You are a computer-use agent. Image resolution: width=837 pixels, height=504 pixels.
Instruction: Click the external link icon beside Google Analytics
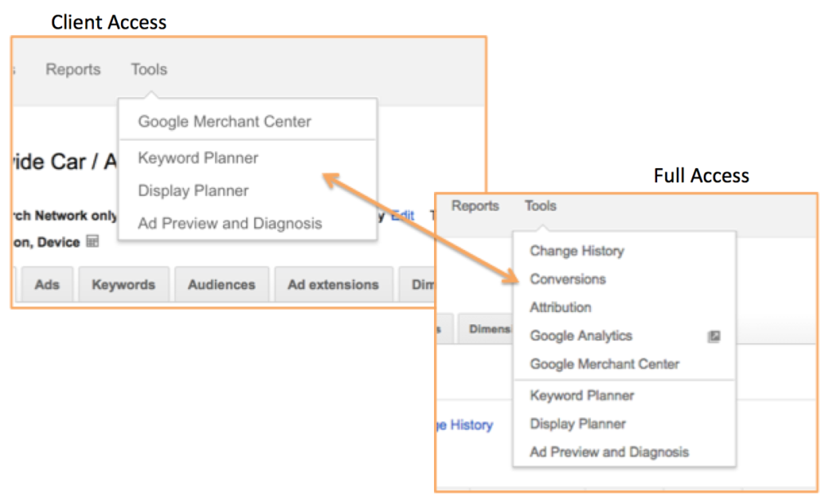click(714, 337)
